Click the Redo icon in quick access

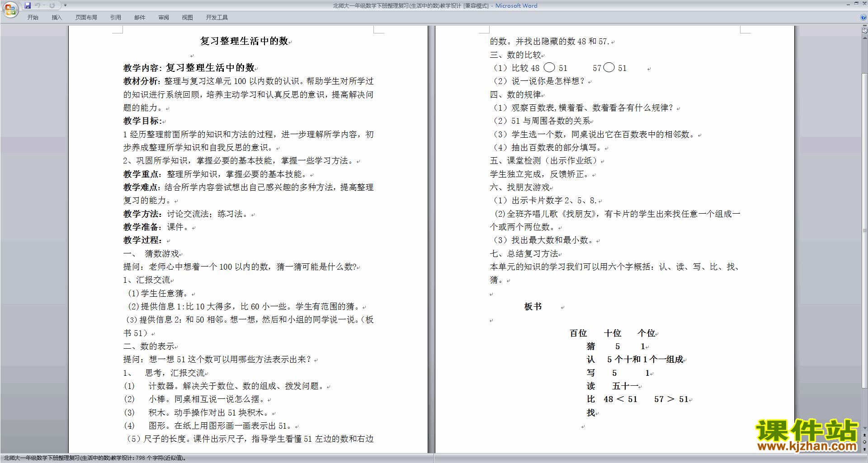pos(52,5)
